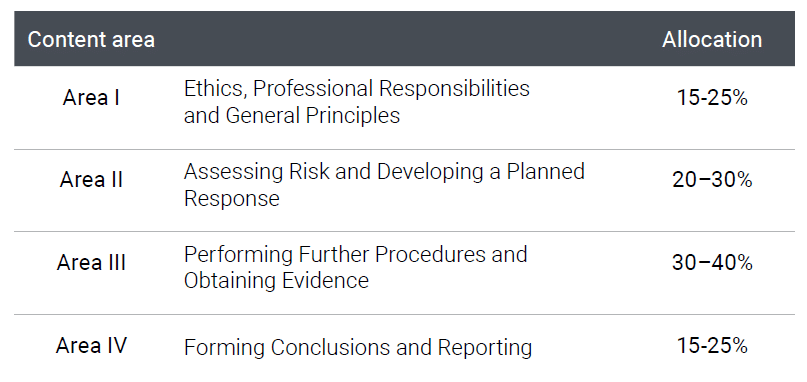Screen dimensions: 807x382
Task: Click the 15-25% allocation for Area IV
Action: [x=712, y=345]
